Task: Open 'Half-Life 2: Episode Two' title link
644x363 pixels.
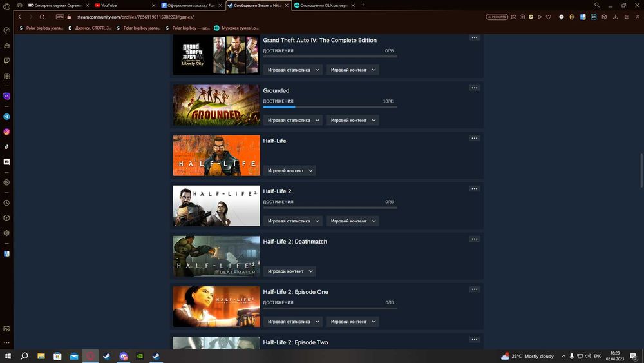Action: tap(296, 342)
